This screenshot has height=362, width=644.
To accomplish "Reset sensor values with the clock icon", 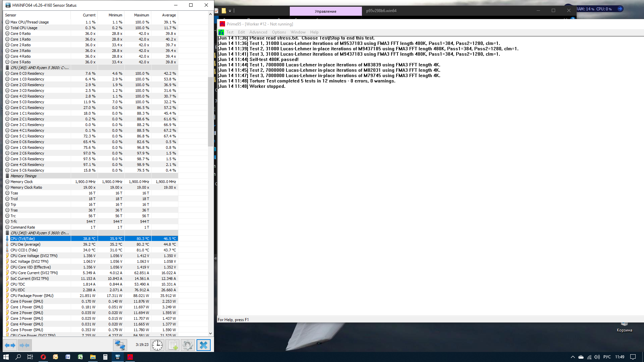I will point(157,345).
